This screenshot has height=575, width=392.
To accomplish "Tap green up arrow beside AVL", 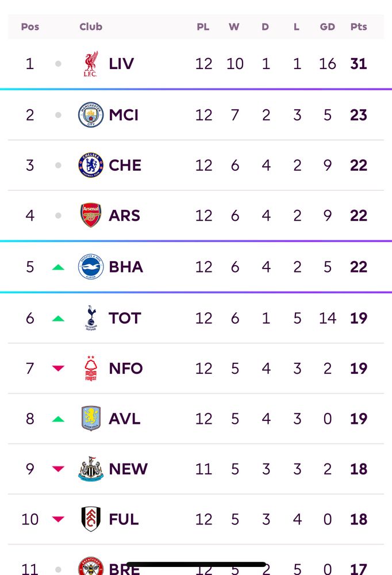I will point(58,419).
